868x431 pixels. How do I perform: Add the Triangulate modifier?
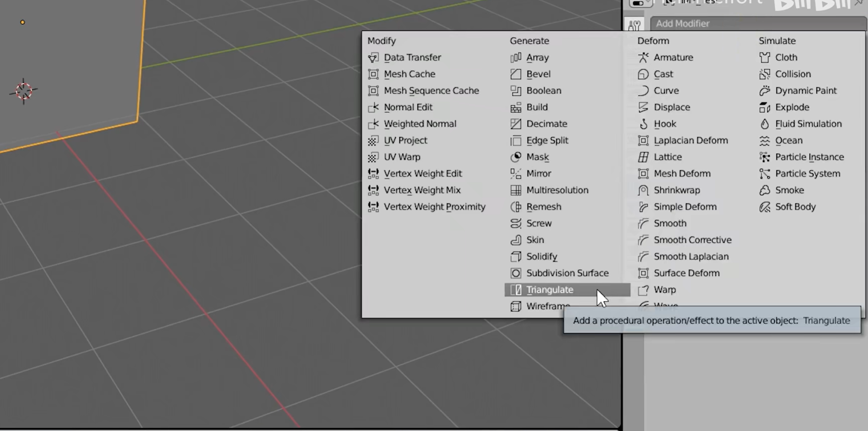point(567,289)
